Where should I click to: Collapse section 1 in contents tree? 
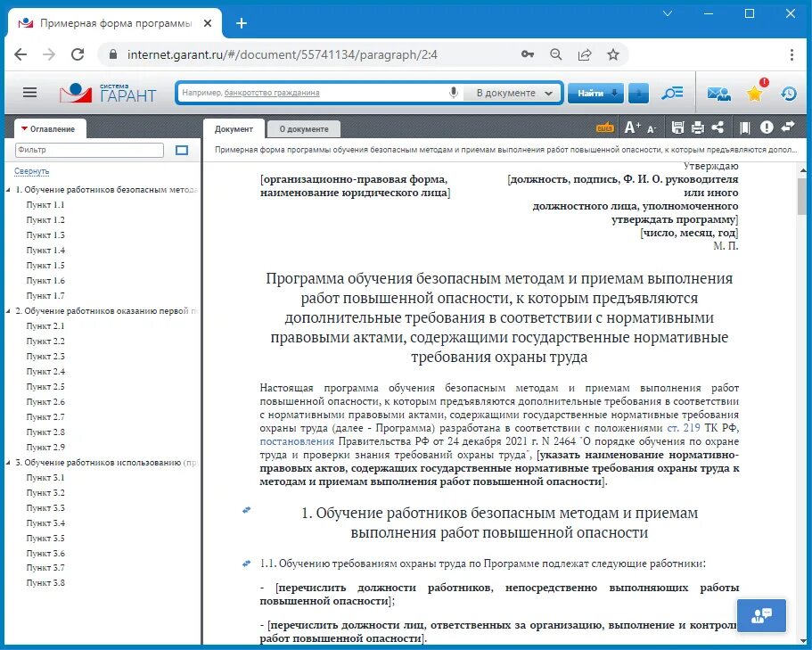(8, 190)
